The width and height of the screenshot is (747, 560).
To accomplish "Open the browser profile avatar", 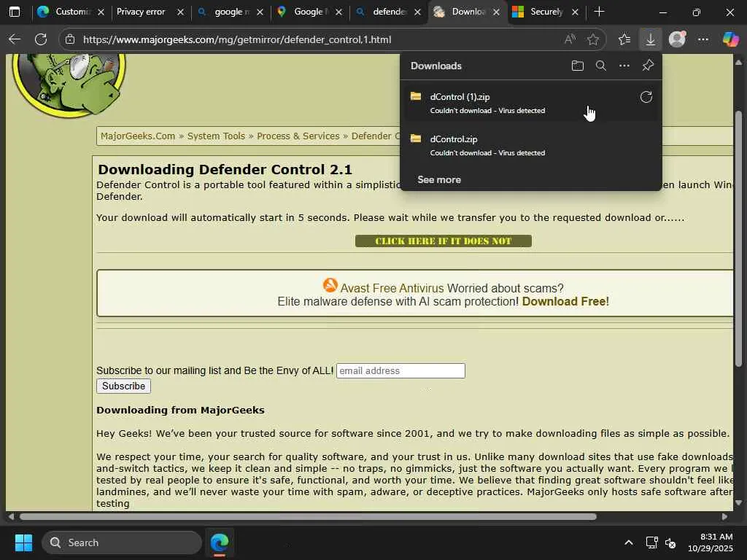I will pyautogui.click(x=677, y=39).
